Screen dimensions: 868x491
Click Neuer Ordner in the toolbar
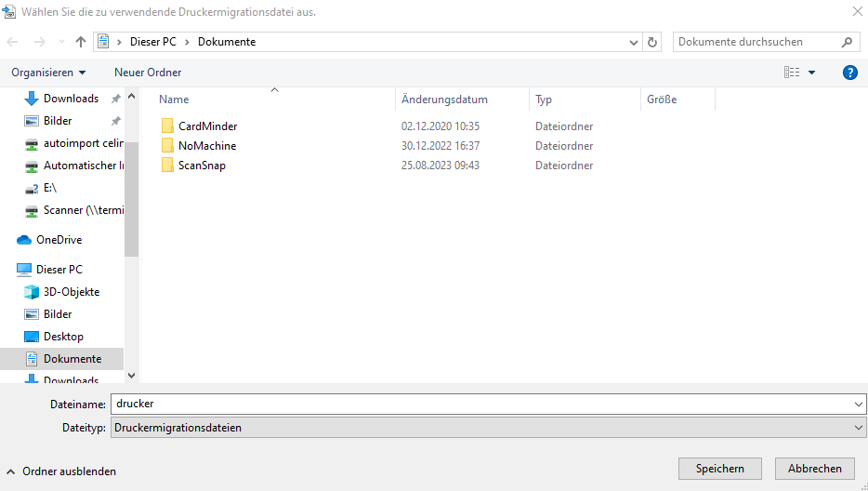coord(148,73)
